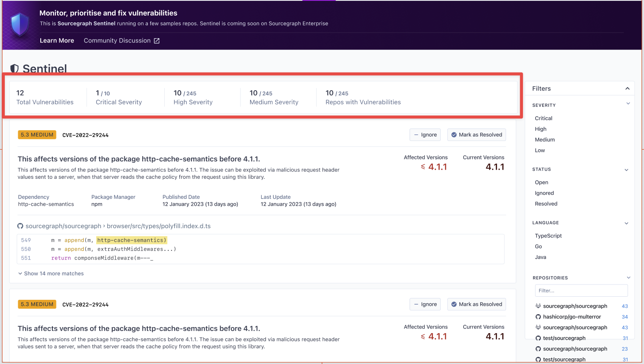Collapse the Language filter section
Screen dimensions: 644x364
tap(627, 223)
